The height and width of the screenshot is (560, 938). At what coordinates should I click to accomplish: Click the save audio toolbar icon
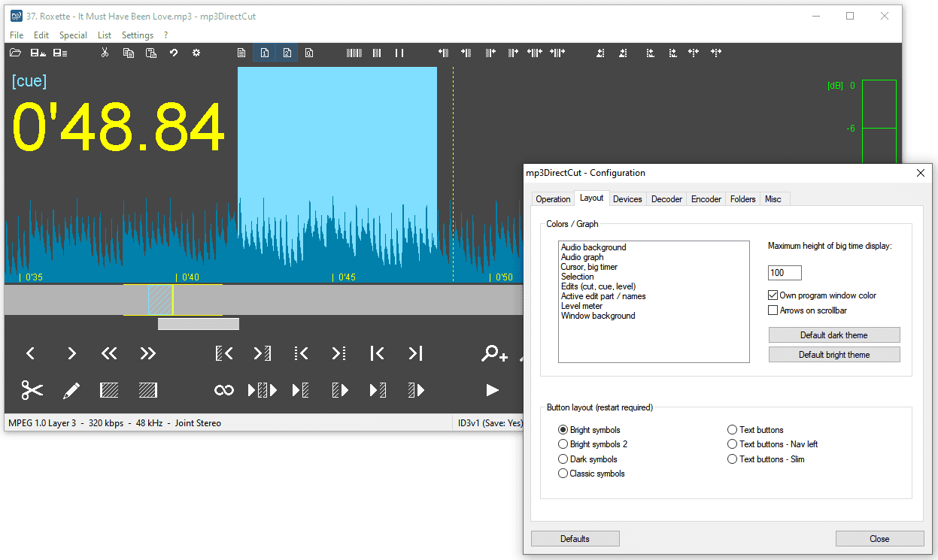(x=38, y=53)
